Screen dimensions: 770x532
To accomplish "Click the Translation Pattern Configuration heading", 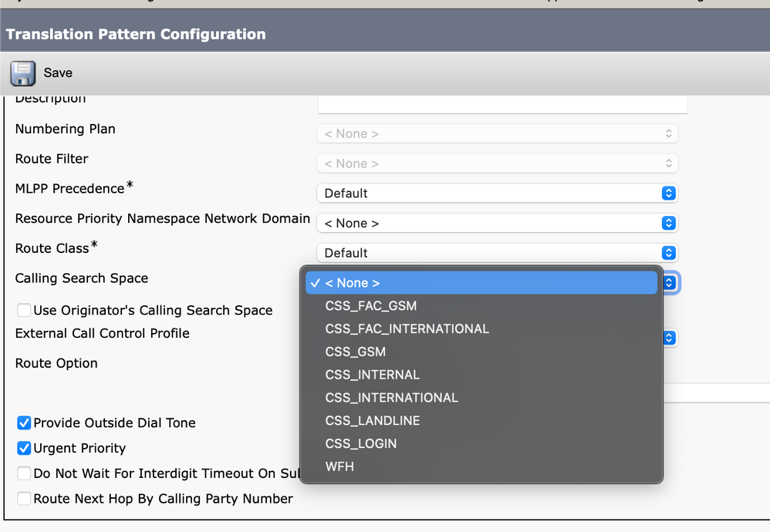I will (x=136, y=34).
